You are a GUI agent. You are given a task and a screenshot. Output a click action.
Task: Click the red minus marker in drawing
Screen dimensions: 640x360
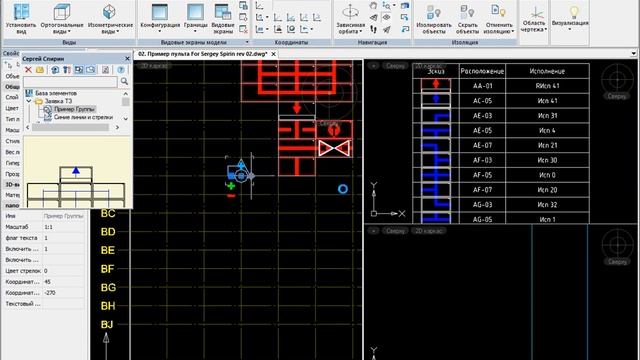coord(231,196)
